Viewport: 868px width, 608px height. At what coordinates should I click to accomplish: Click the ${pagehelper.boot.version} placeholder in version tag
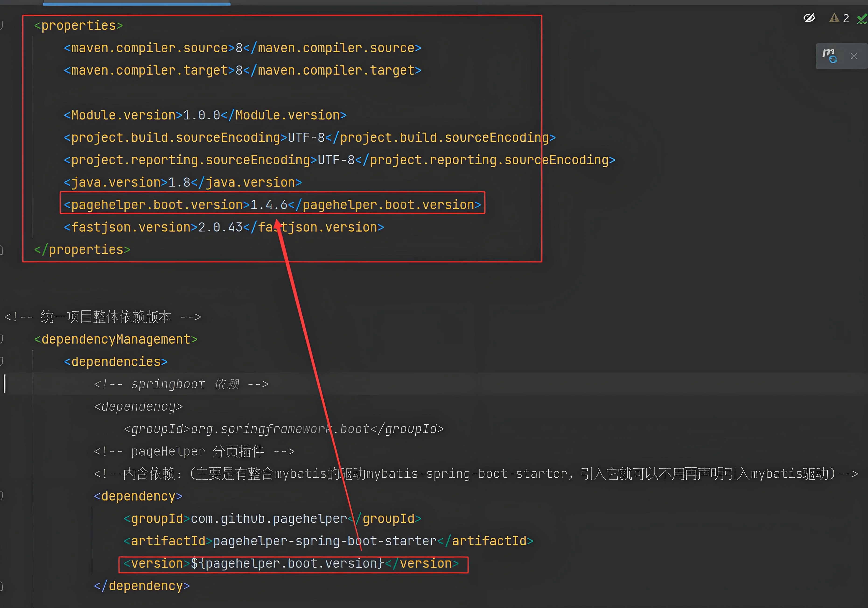coord(287,563)
